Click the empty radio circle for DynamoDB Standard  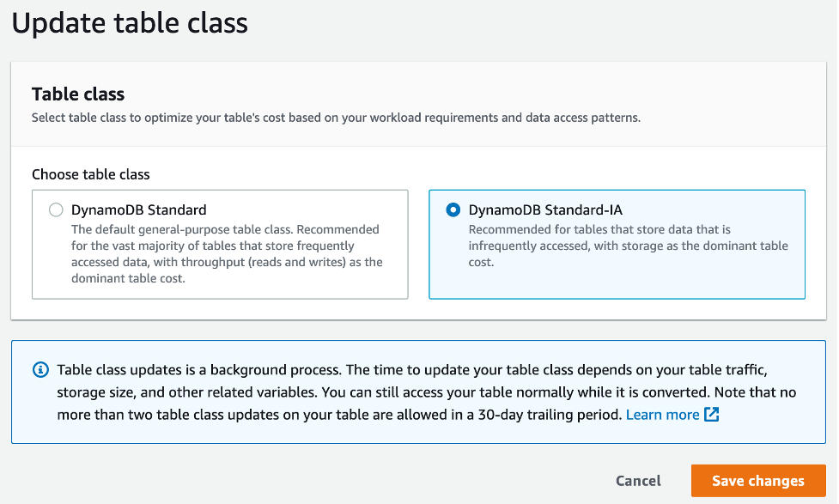tap(54, 209)
